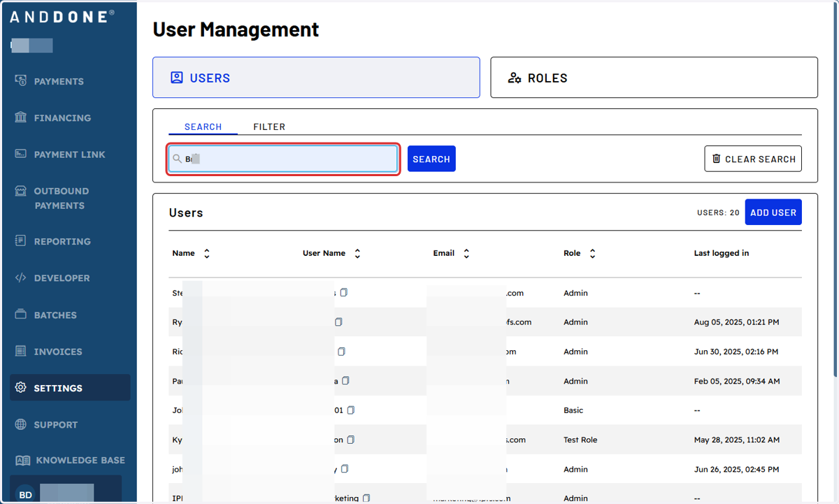Click the blue Search button

431,159
